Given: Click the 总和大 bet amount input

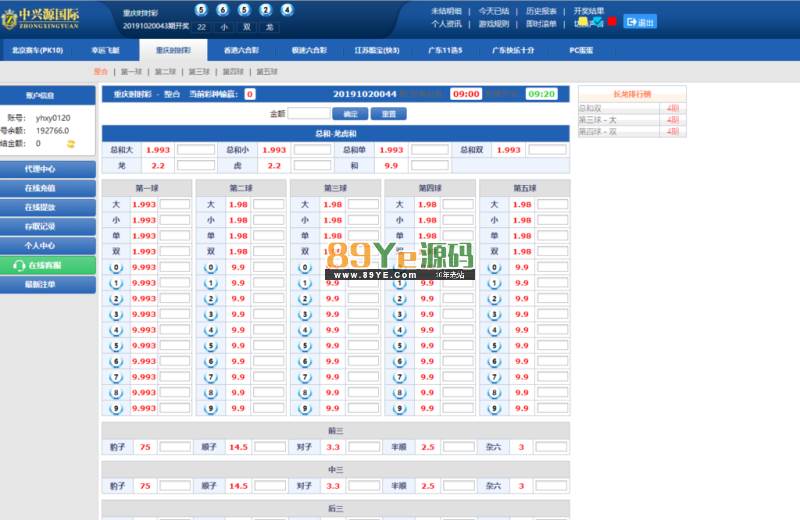Looking at the screenshot, I should pos(196,150).
